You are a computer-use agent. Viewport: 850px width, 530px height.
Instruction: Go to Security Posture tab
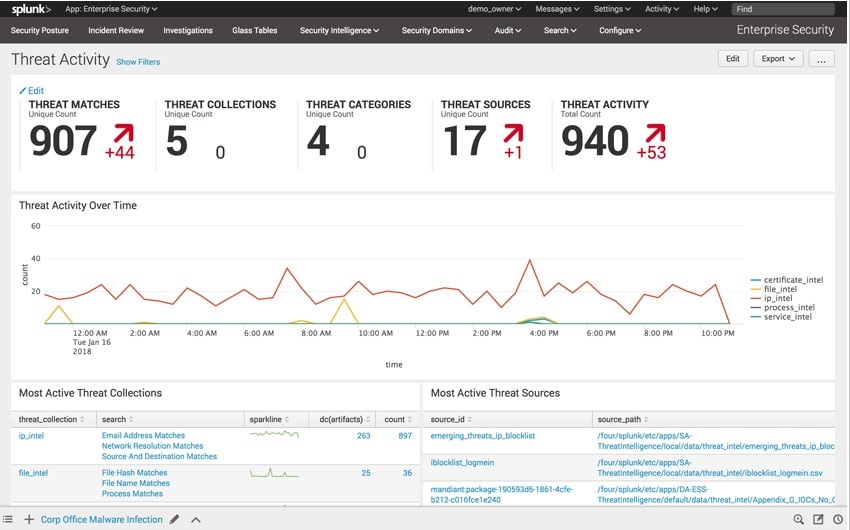point(40,30)
